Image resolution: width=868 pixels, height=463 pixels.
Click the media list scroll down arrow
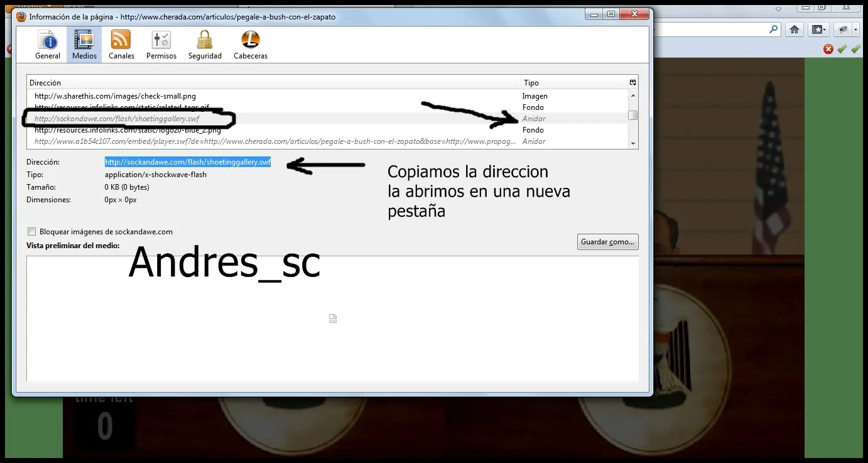633,143
